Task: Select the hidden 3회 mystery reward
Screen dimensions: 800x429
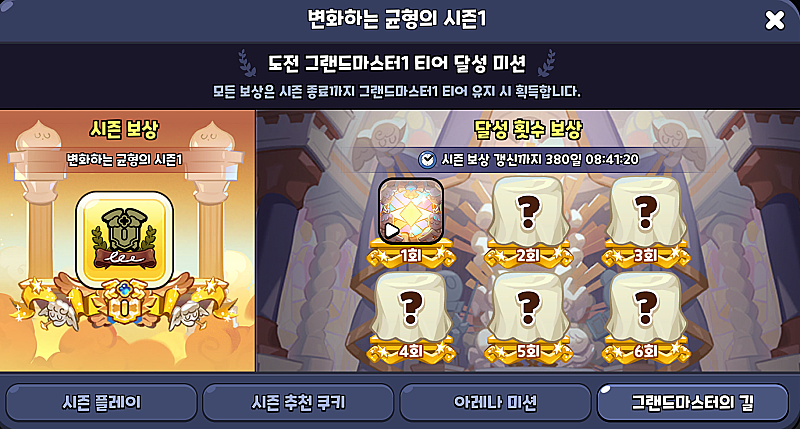Action: coord(645,212)
